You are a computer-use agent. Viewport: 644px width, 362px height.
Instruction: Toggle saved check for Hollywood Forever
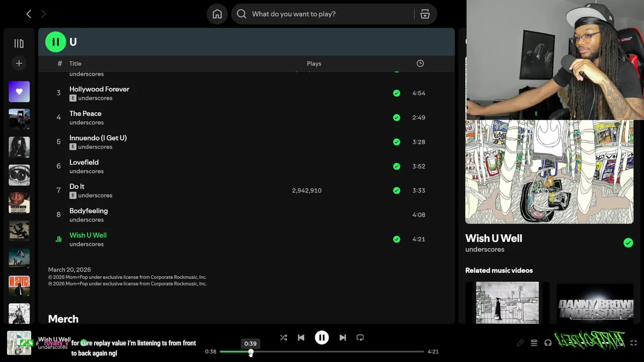[396, 93]
